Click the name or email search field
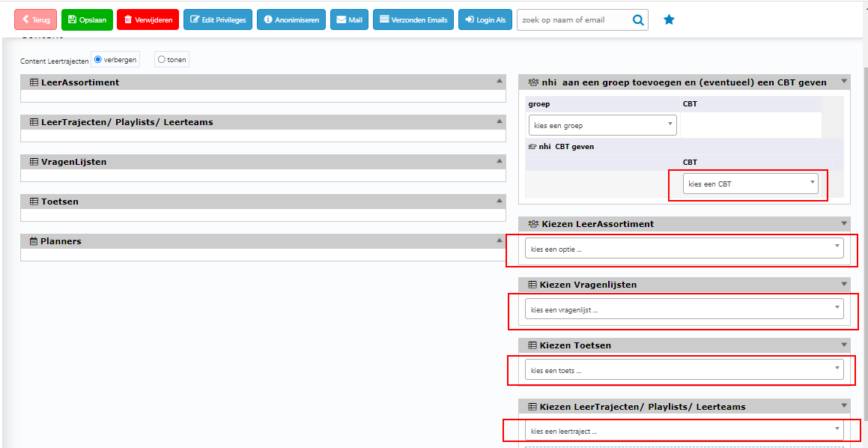Image resolution: width=868 pixels, height=448 pixels. [x=572, y=20]
